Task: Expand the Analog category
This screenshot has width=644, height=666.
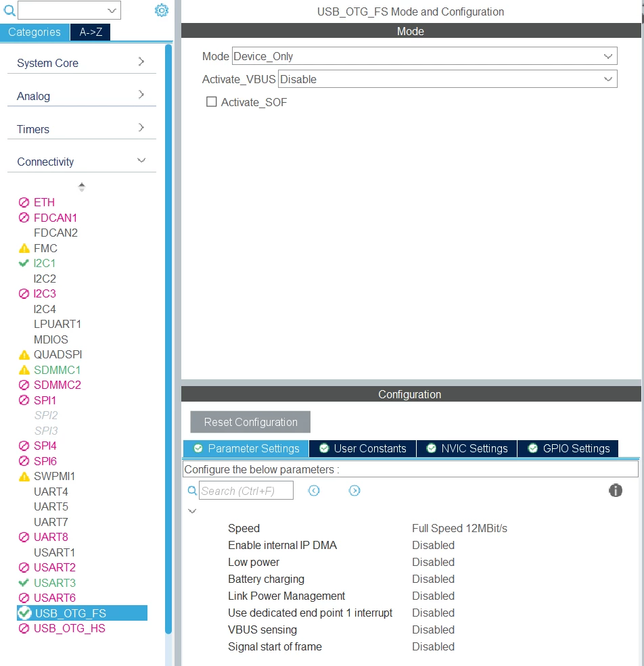Action: [82, 96]
